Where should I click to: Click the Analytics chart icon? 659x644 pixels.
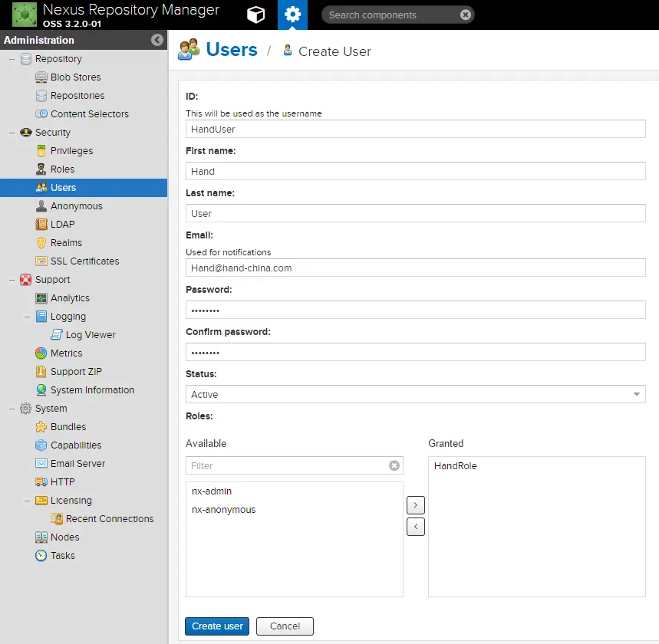[x=41, y=298]
